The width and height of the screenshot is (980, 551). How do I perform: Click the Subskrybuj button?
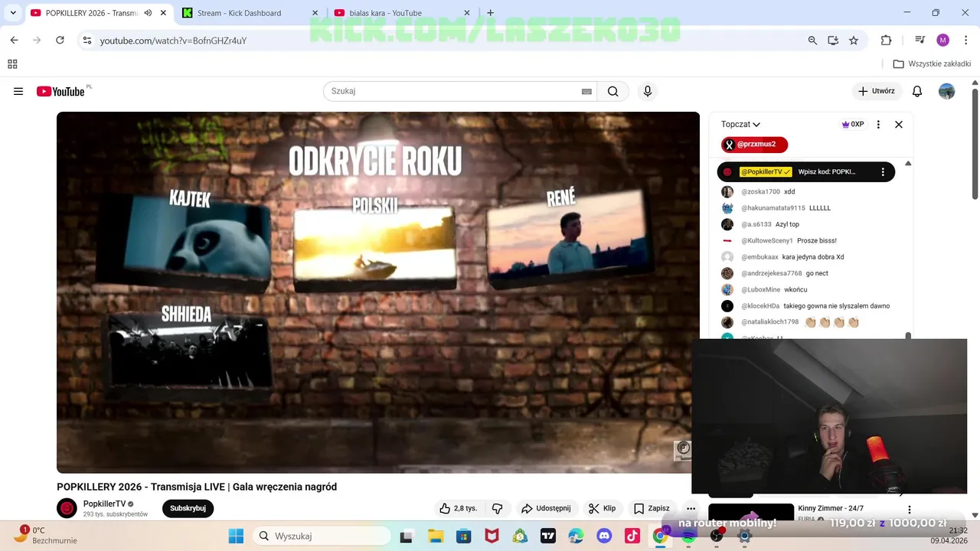[x=188, y=508]
